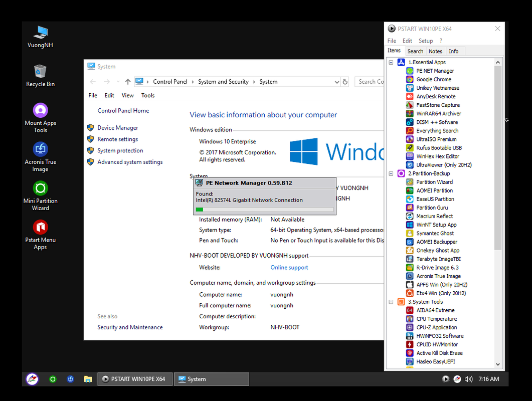Viewport: 532px width, 401px height.
Task: Expand breadcrumb arrow after System and Security
Action: (x=254, y=82)
